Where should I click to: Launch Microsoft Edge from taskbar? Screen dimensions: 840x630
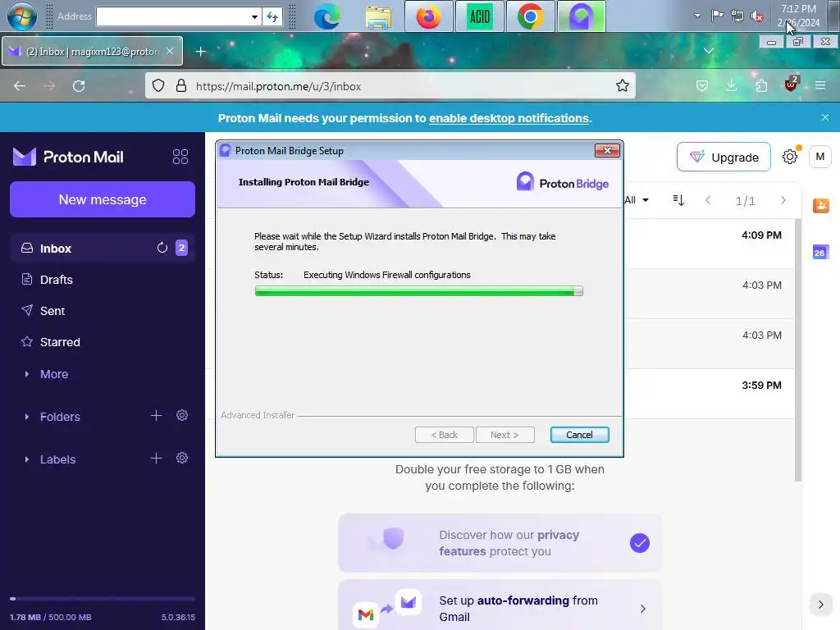[326, 16]
